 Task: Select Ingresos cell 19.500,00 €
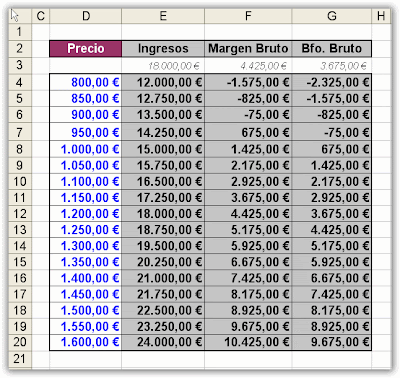(x=163, y=246)
